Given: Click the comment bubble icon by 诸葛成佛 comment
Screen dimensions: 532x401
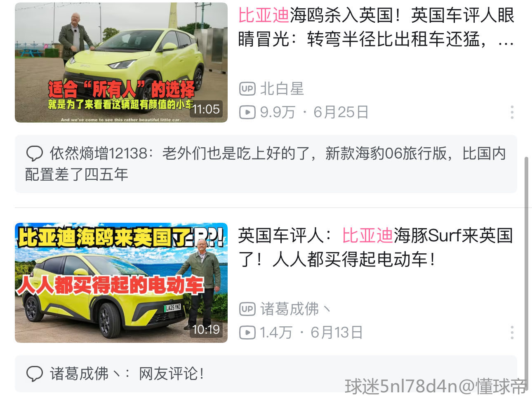Looking at the screenshot, I should (34, 374).
